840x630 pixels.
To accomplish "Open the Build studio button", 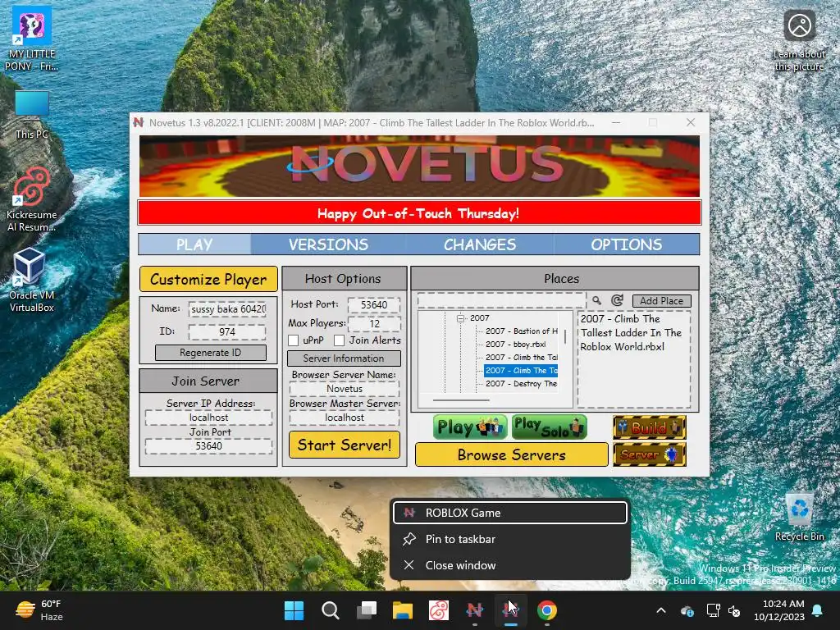I will (x=650, y=427).
